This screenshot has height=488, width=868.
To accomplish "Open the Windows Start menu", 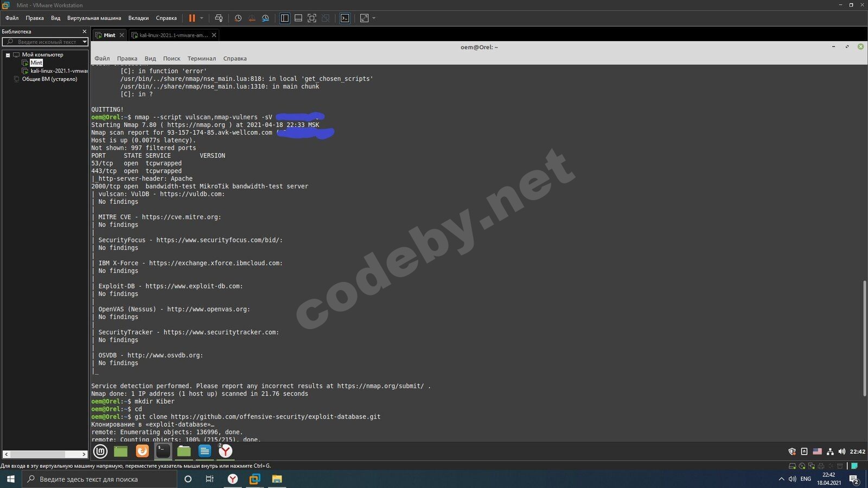I will point(11,479).
